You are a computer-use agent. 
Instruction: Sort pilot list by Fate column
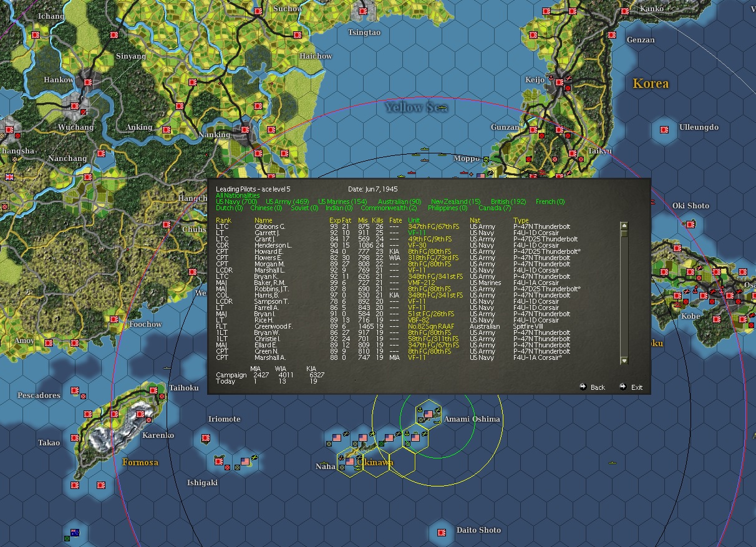coord(395,220)
